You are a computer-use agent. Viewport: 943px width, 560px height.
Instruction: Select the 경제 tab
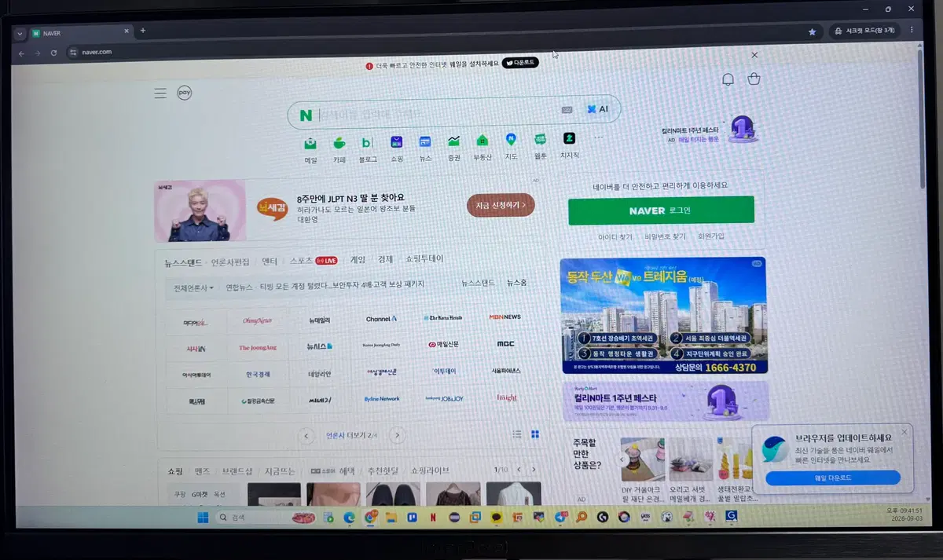point(385,259)
